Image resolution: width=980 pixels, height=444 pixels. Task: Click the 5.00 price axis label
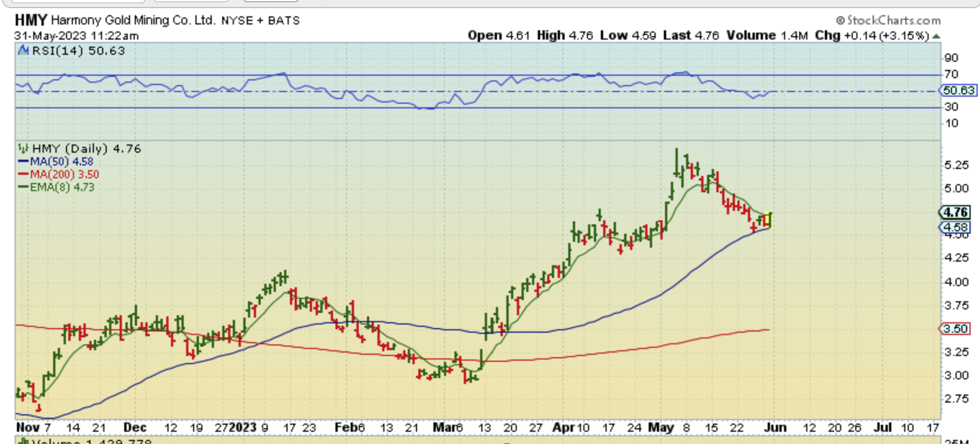tap(956, 188)
